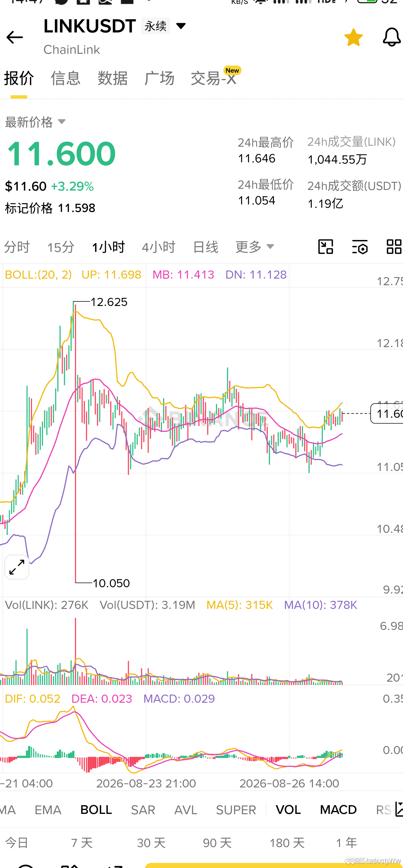Toggle the VOL sub-indicator
The height and width of the screenshot is (868, 403).
click(288, 810)
